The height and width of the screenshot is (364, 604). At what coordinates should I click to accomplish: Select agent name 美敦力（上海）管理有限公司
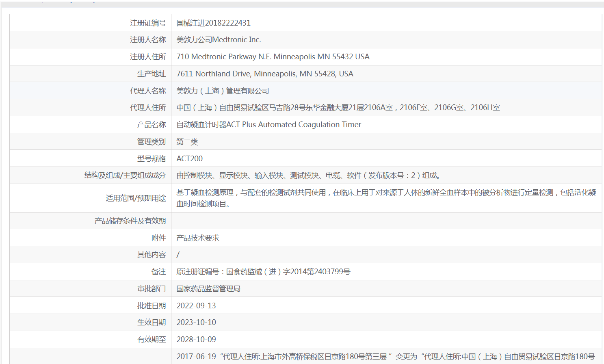223,91
